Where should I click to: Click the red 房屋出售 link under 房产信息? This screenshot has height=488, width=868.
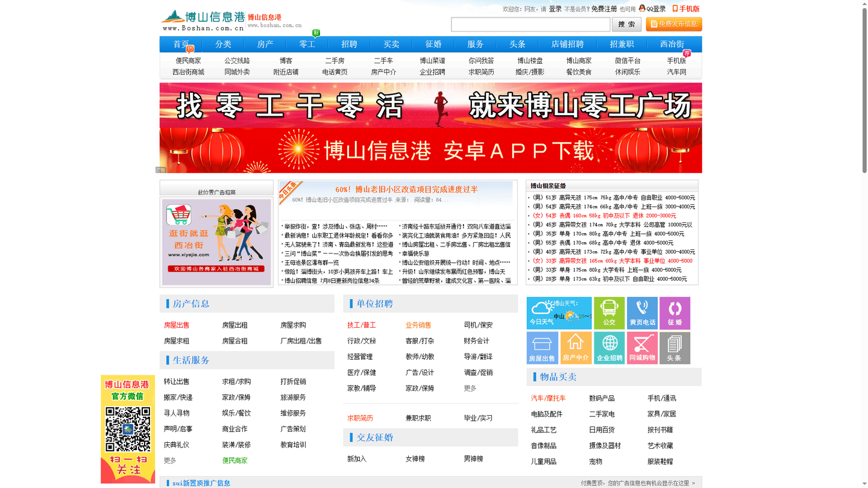pyautogui.click(x=177, y=325)
